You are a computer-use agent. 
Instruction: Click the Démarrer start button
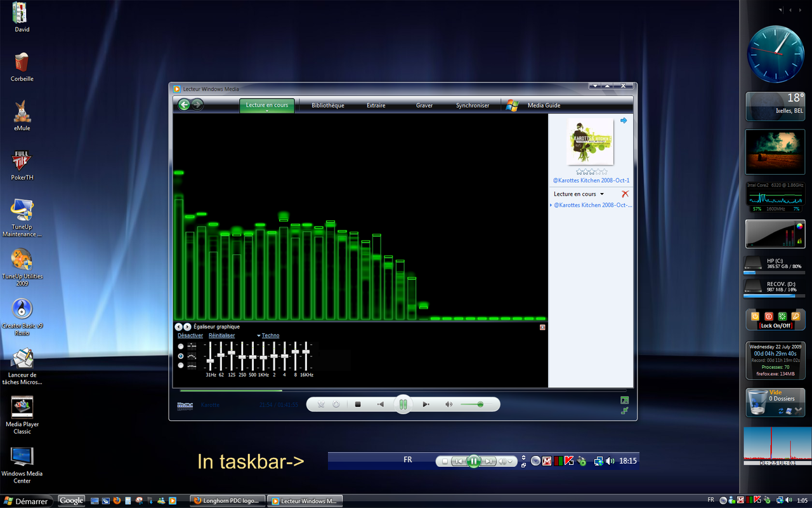pos(25,501)
